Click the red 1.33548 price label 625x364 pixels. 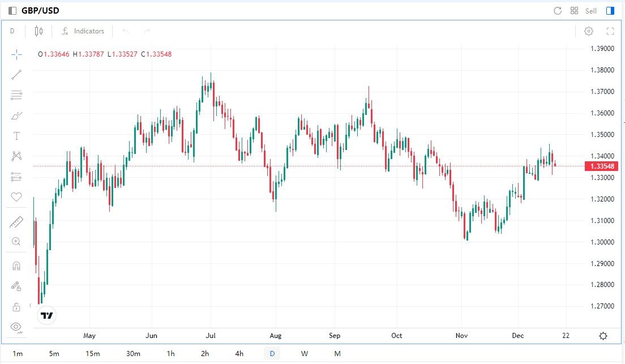[x=601, y=166]
